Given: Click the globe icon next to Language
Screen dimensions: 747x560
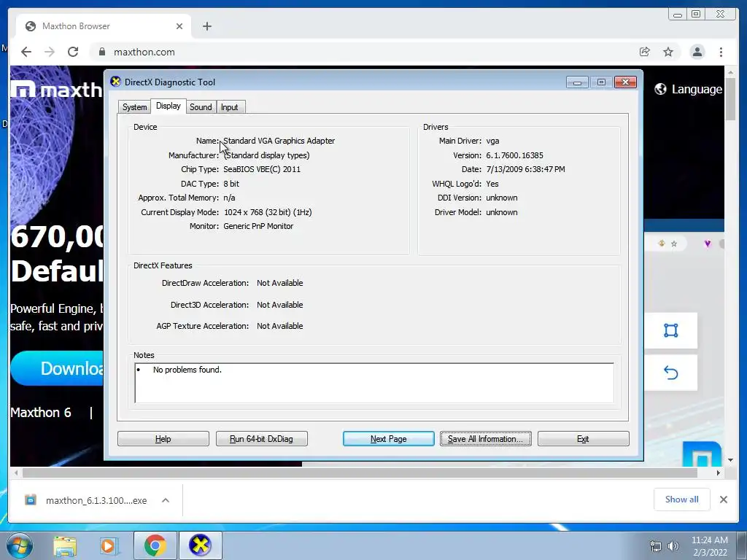Looking at the screenshot, I should tap(660, 89).
